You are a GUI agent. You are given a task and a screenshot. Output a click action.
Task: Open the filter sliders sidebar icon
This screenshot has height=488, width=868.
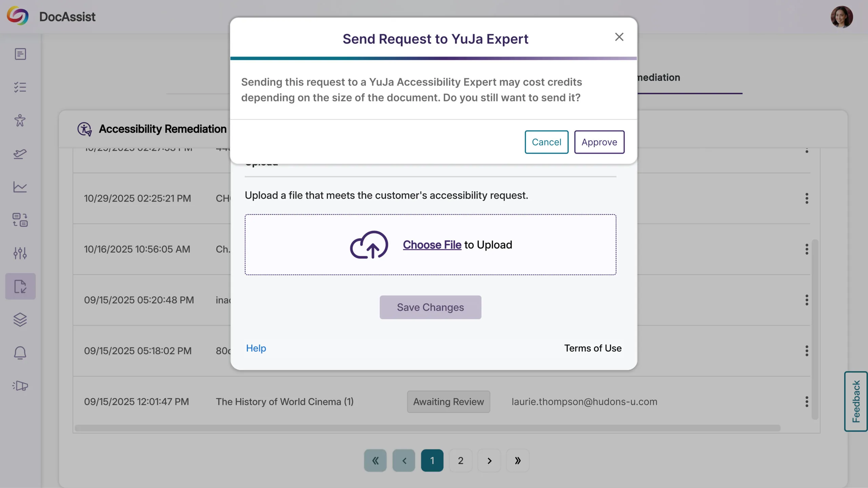[20, 253]
